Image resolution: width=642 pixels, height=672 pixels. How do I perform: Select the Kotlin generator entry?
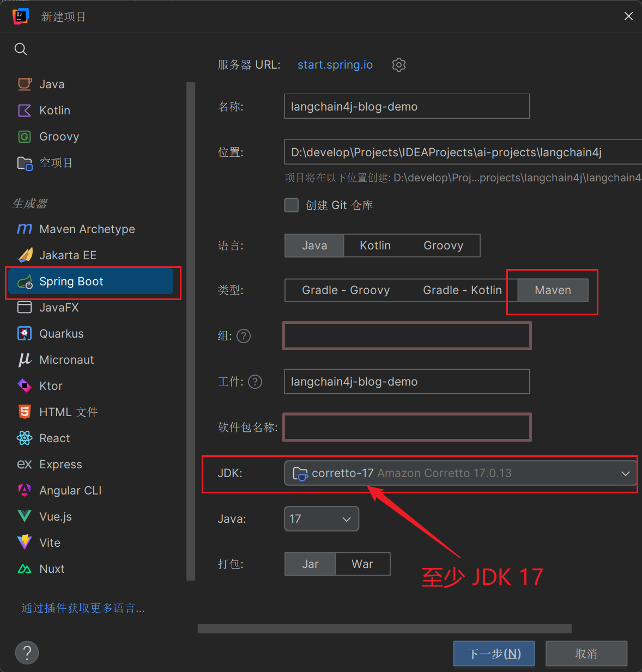click(90, 111)
